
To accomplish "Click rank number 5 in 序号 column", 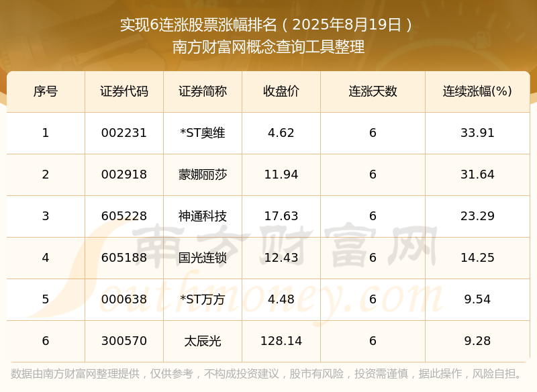I will 46,299.
